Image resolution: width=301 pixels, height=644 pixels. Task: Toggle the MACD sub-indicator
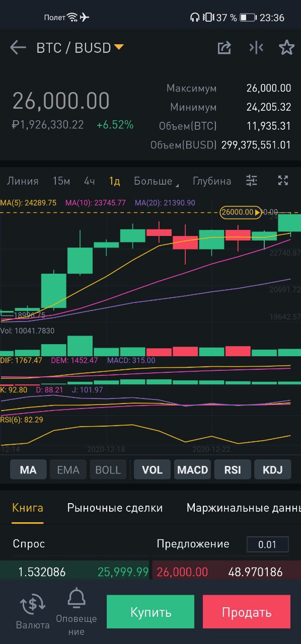point(193,470)
